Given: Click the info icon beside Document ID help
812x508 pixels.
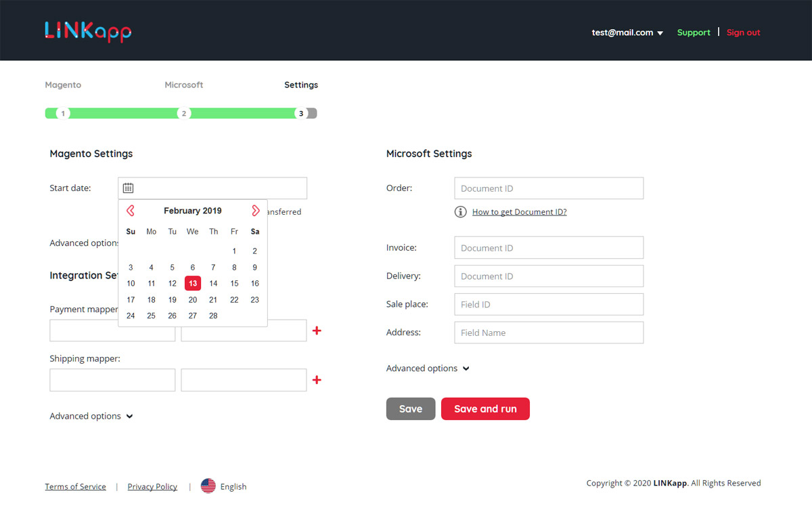Looking at the screenshot, I should click(x=460, y=212).
